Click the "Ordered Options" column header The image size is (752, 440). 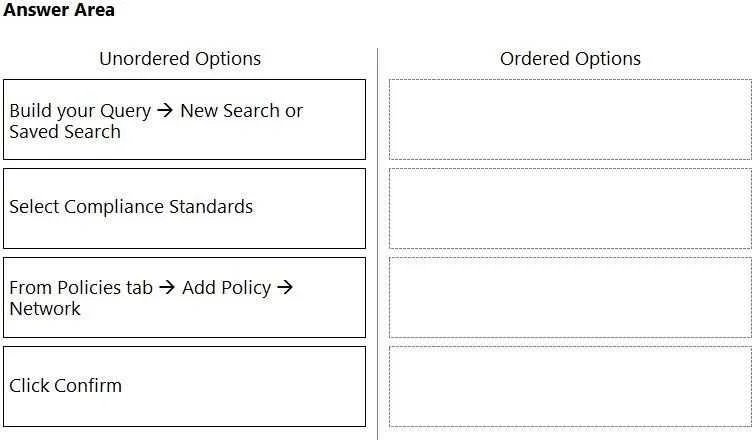570,59
